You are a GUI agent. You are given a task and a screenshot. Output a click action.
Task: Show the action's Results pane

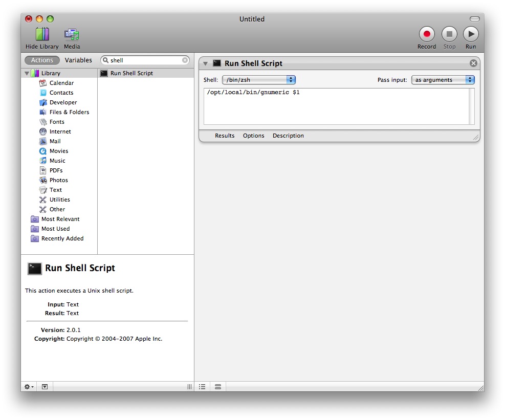coord(225,136)
